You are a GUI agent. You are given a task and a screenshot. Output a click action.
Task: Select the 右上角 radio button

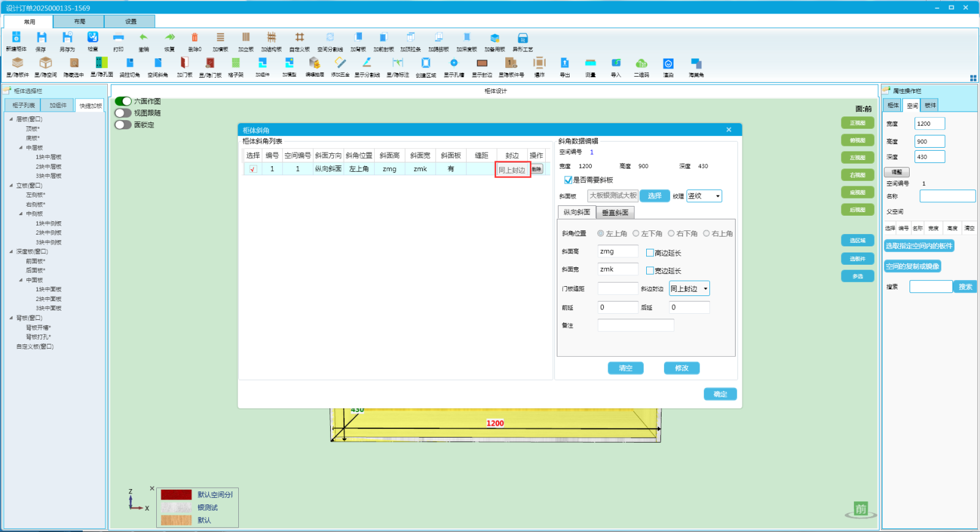tap(706, 234)
